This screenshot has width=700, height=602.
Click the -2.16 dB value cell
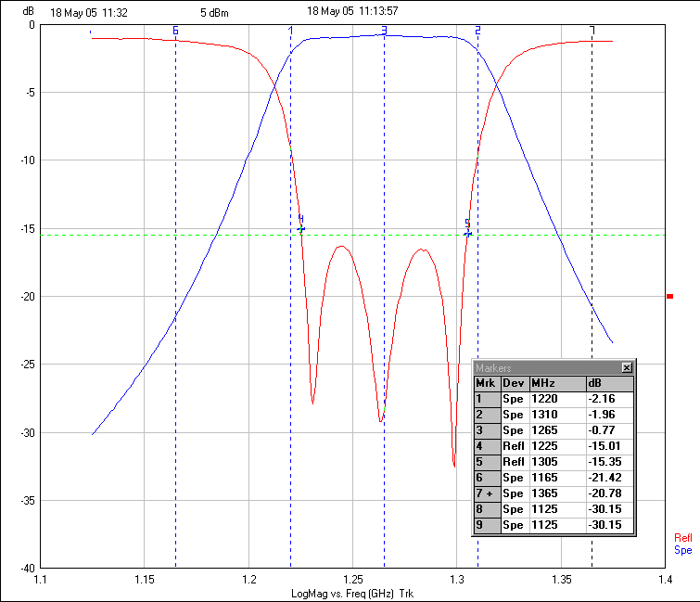pyautogui.click(x=610, y=399)
